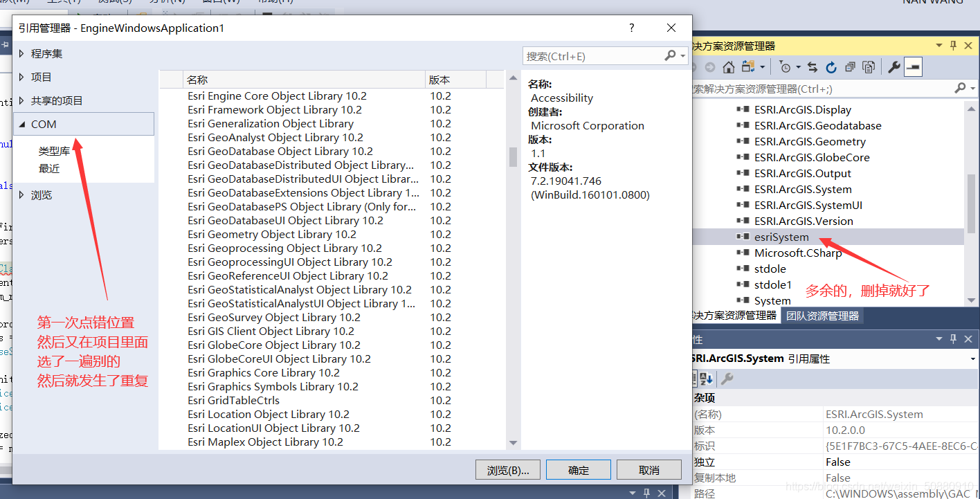The image size is (980, 499).
Task: Click the 独立 property value False
Action: click(837, 462)
